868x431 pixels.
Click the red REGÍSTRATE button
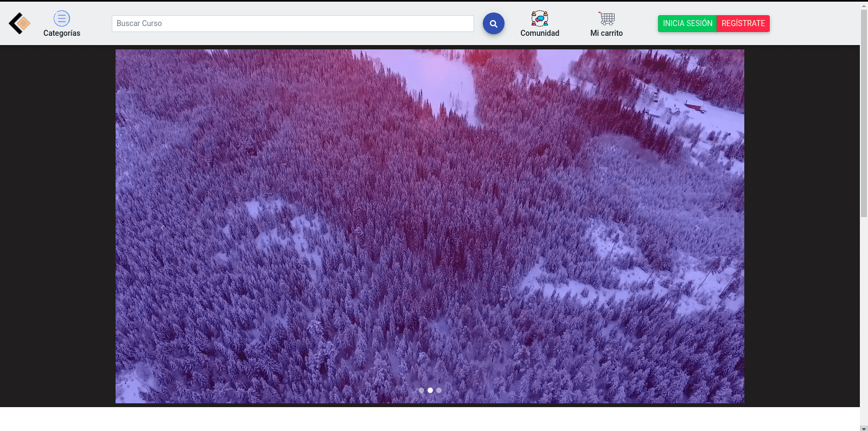coord(743,23)
